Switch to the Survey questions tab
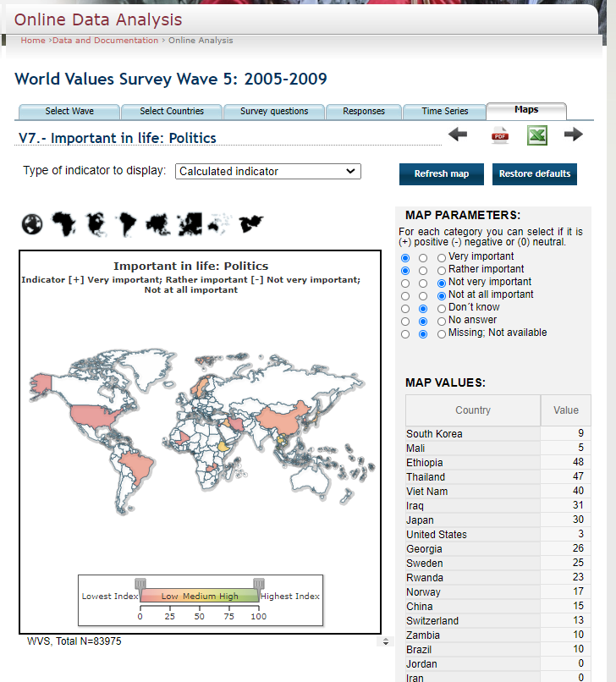616x682 pixels. (x=274, y=112)
